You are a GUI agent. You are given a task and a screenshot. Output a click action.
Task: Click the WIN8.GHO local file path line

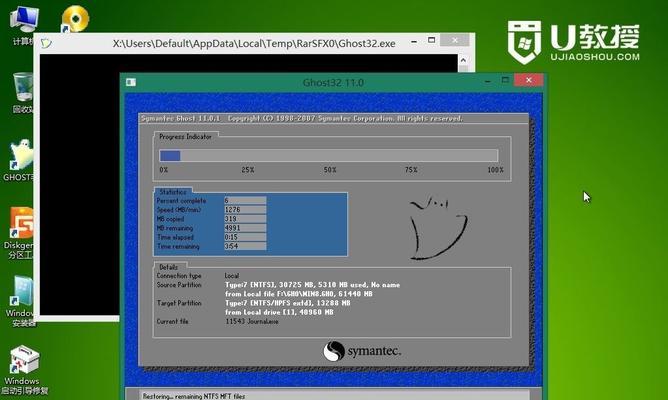299,294
